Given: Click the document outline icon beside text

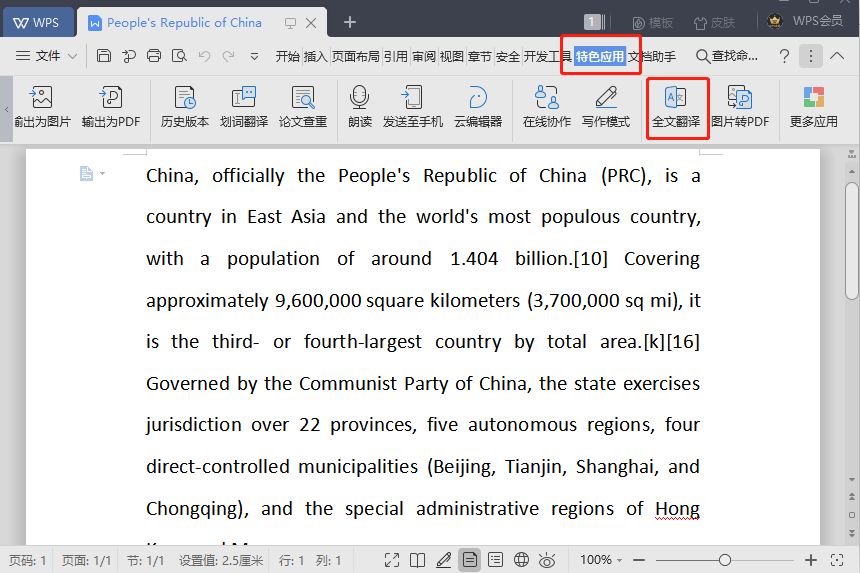Looking at the screenshot, I should click(x=86, y=173).
